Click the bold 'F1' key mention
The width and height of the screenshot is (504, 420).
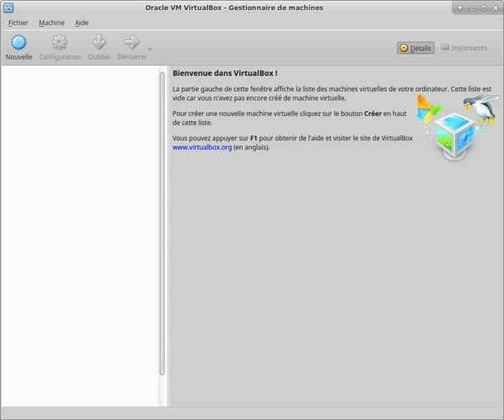pyautogui.click(x=254, y=139)
